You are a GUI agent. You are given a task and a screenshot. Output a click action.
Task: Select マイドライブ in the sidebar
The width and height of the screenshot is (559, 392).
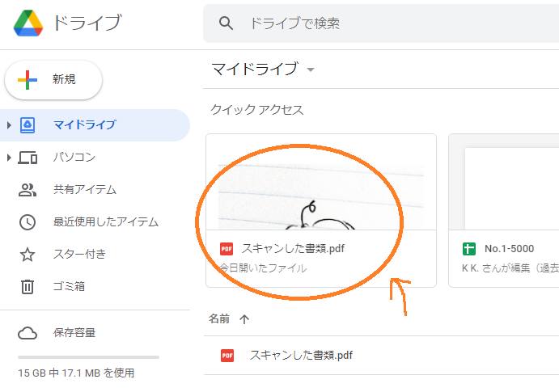pyautogui.click(x=95, y=125)
